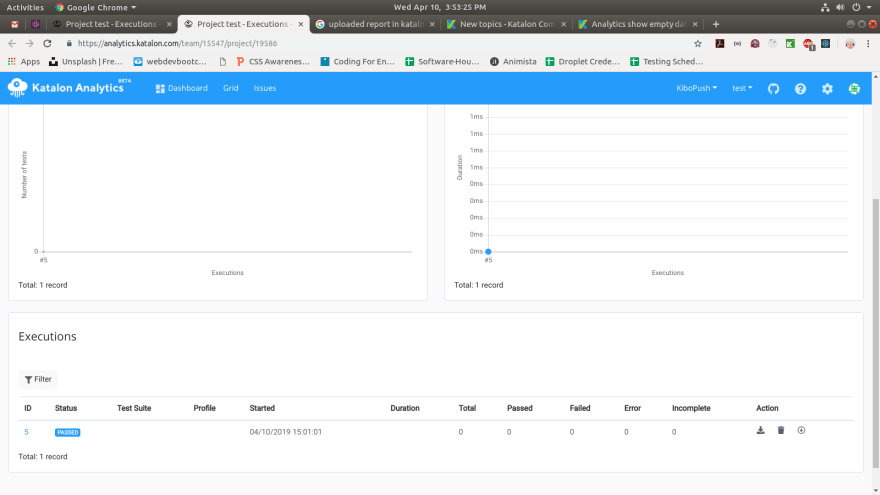This screenshot has width=880, height=495.
Task: Open the webdevbootcamp bookmark
Action: pos(170,62)
